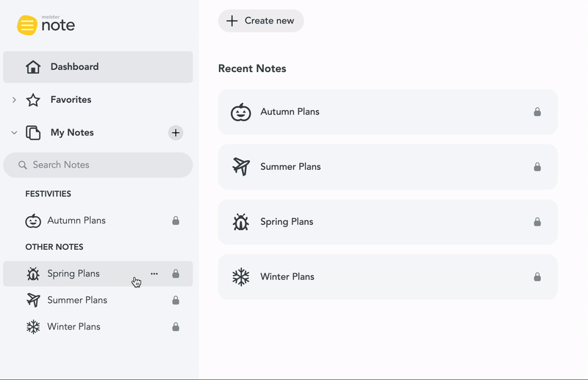The image size is (588, 380).
Task: Click lock icon beside sidebar Summer Plans
Action: [x=176, y=300]
